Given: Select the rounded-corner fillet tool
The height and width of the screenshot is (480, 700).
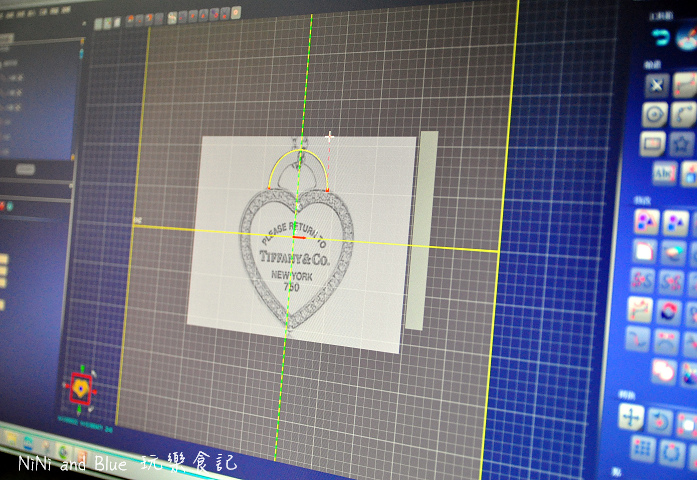Looking at the screenshot, I should coord(644,251).
